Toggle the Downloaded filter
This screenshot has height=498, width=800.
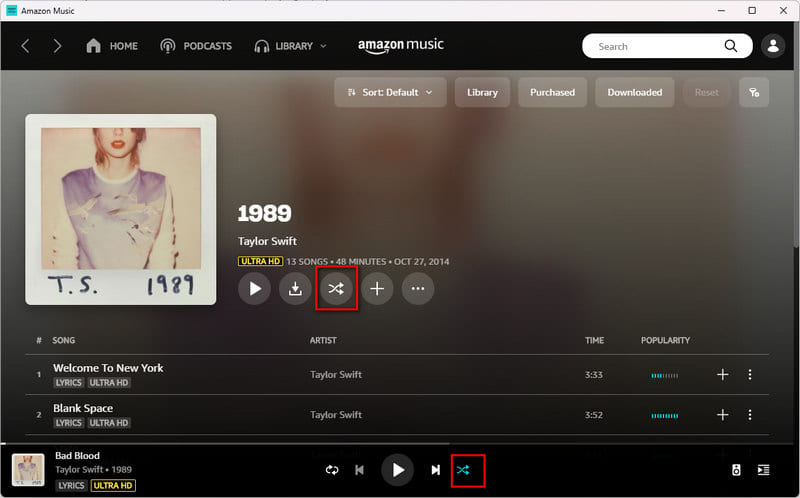(x=635, y=92)
